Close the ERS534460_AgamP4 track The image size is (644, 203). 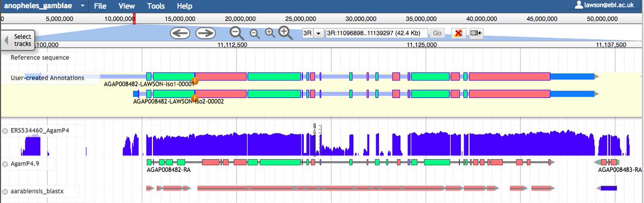[5, 131]
